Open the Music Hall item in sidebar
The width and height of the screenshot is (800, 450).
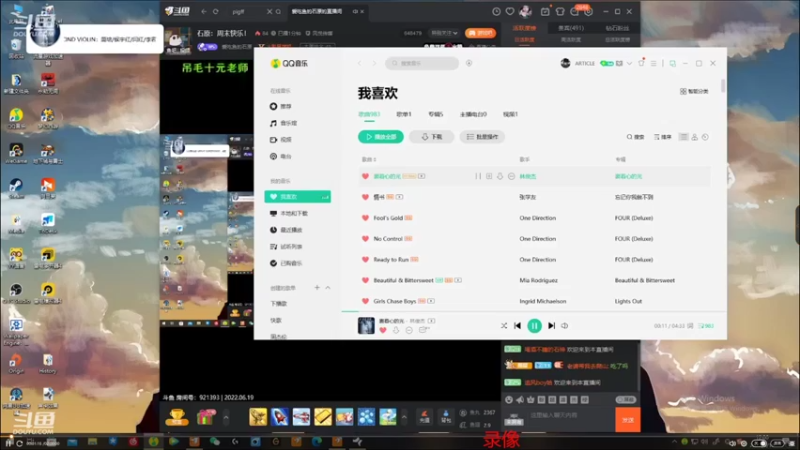coord(283,123)
